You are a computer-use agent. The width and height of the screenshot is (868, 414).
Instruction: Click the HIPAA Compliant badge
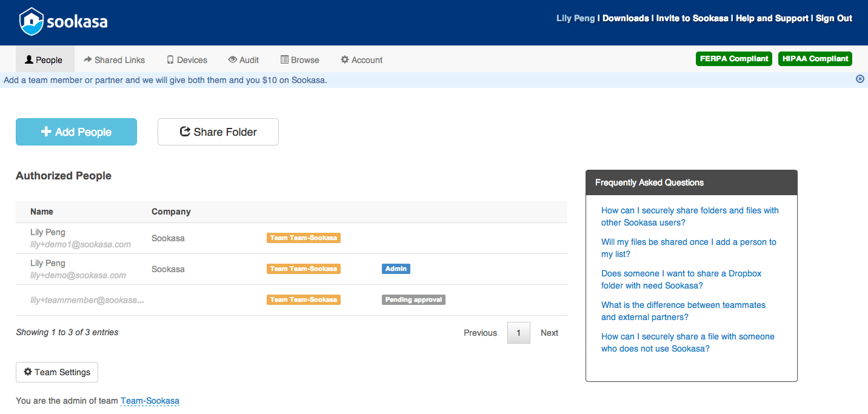point(815,59)
